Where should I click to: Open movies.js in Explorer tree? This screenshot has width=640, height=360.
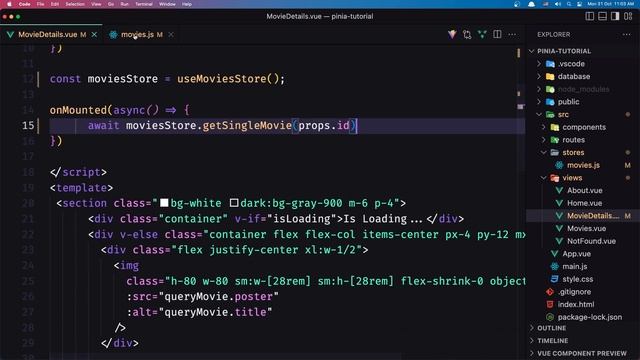(583, 165)
